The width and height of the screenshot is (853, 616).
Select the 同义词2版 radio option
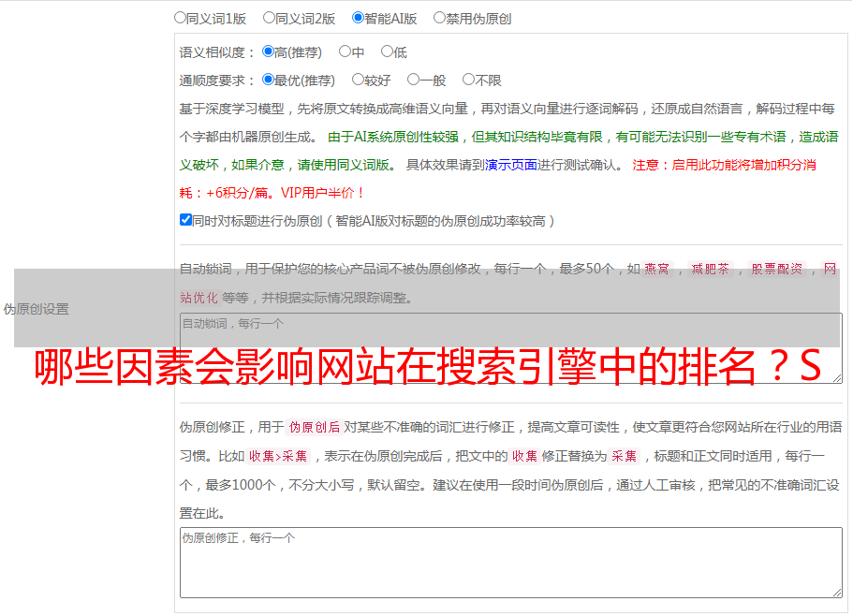[x=269, y=18]
